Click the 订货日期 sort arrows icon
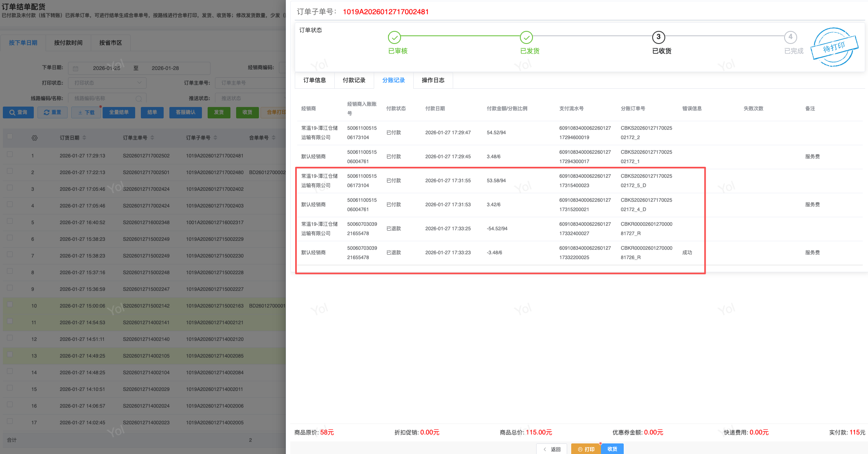 (x=84, y=138)
